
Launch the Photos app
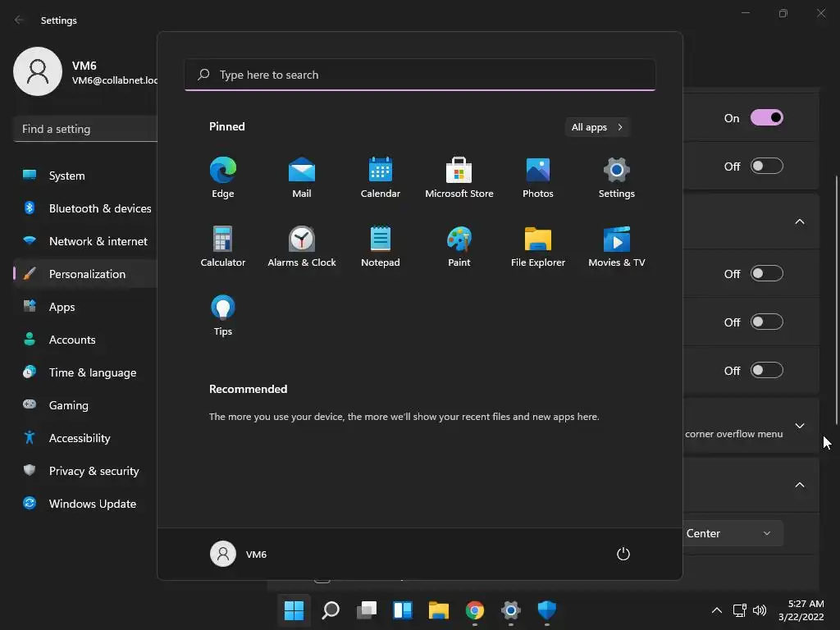coord(538,177)
